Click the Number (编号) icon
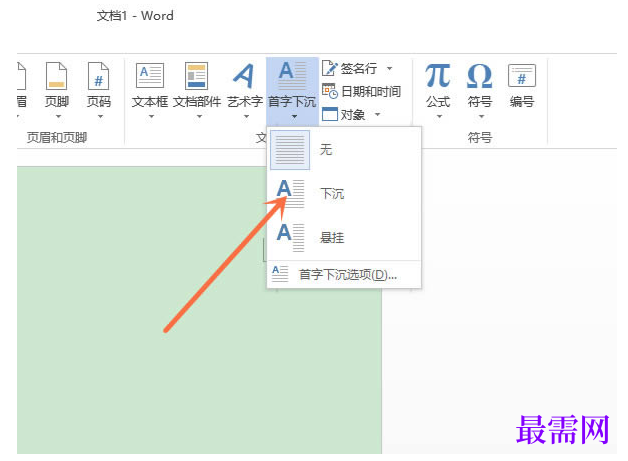Image resolution: width=628 pixels, height=461 pixels. pyautogui.click(x=521, y=76)
